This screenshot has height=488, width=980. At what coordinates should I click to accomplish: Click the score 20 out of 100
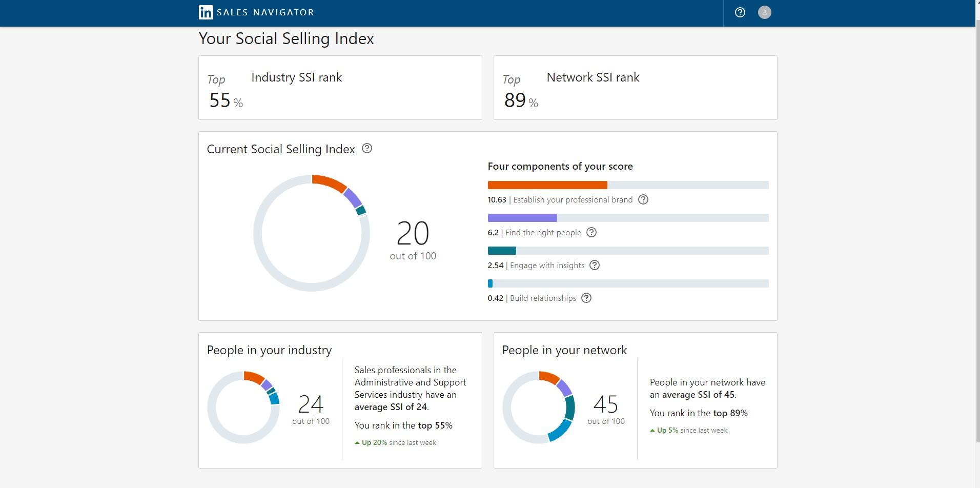point(413,241)
